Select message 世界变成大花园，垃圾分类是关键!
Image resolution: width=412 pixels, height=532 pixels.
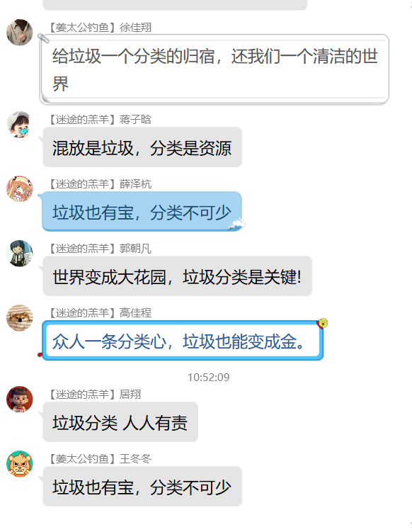coord(178,276)
